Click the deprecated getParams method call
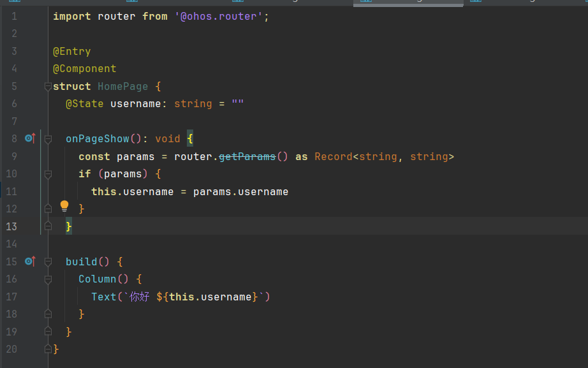 coord(247,156)
